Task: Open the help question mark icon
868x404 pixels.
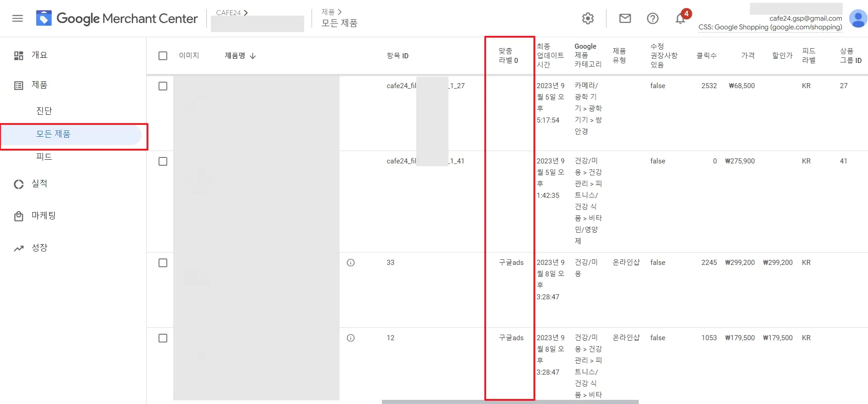Action: [652, 18]
